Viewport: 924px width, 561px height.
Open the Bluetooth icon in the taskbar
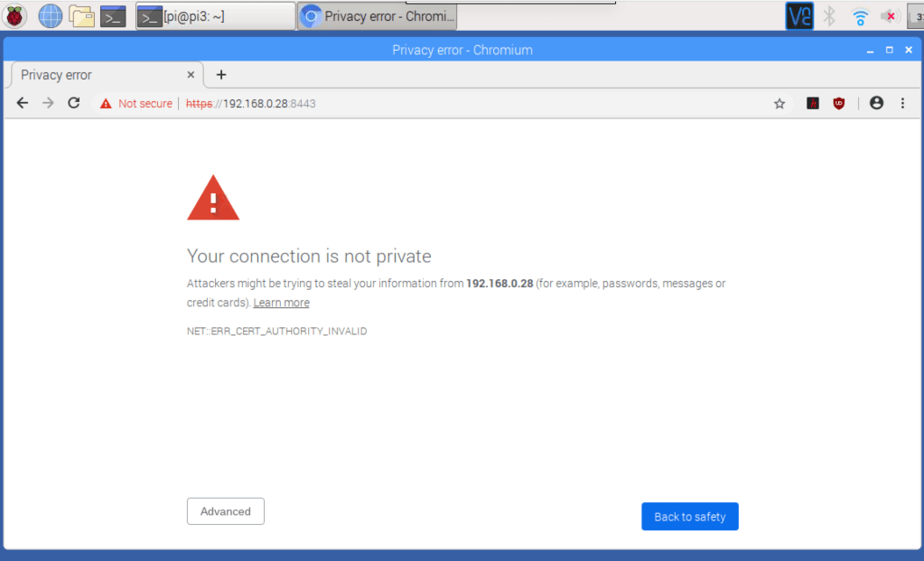click(x=829, y=15)
